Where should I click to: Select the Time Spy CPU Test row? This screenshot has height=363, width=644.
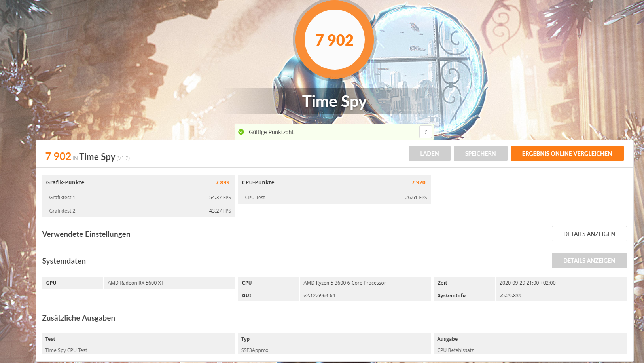tap(138, 350)
